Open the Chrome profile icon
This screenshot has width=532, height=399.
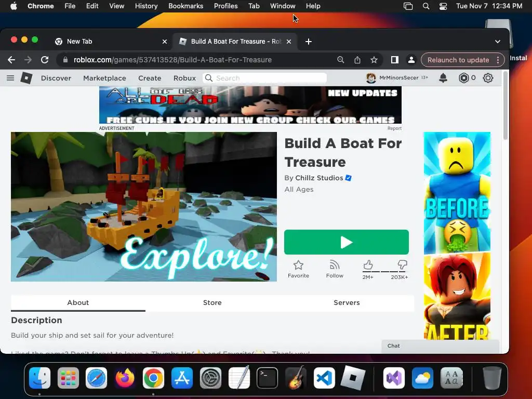pyautogui.click(x=411, y=60)
